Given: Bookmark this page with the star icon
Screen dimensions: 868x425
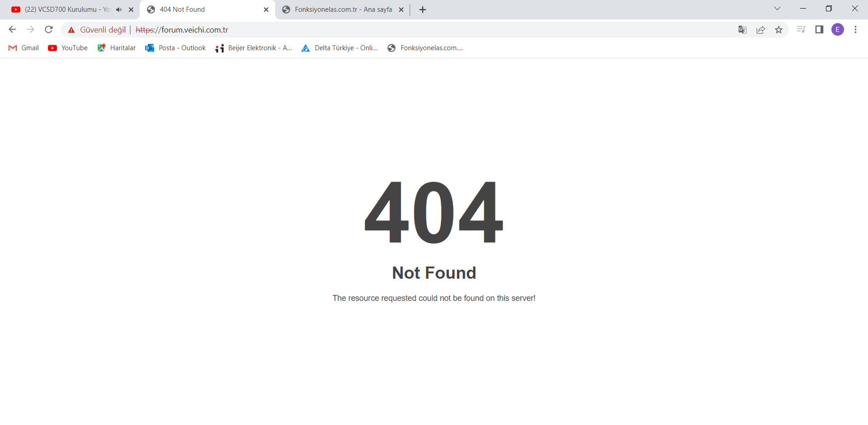Looking at the screenshot, I should point(778,30).
